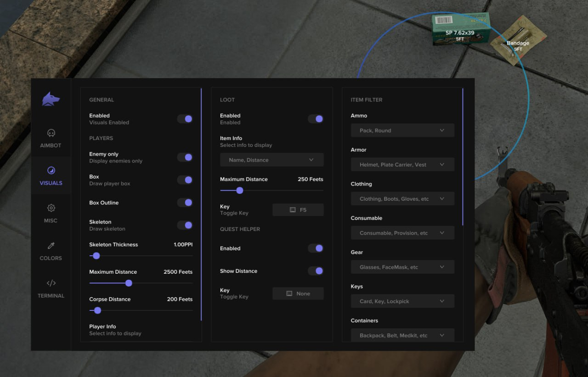Disable Enemy only toggle
The height and width of the screenshot is (377, 588).
click(185, 158)
